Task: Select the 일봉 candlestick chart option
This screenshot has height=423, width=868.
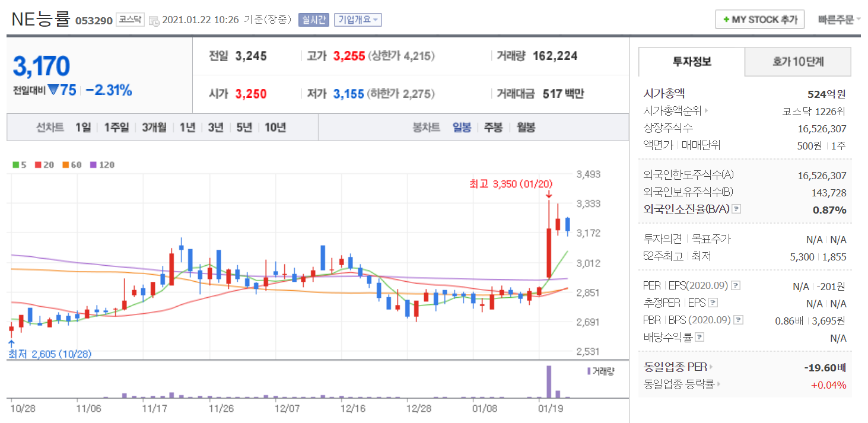Action: [462, 127]
